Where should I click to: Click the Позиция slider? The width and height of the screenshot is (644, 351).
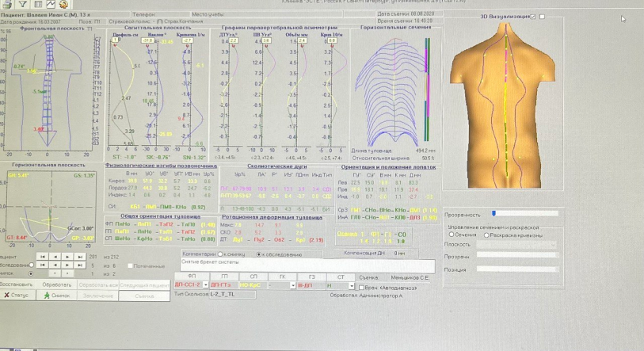(x=516, y=269)
